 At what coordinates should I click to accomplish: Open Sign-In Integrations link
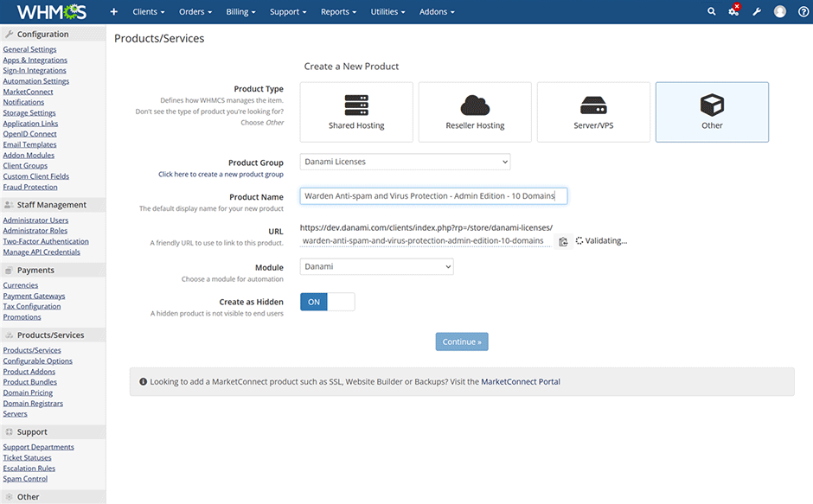click(x=35, y=71)
